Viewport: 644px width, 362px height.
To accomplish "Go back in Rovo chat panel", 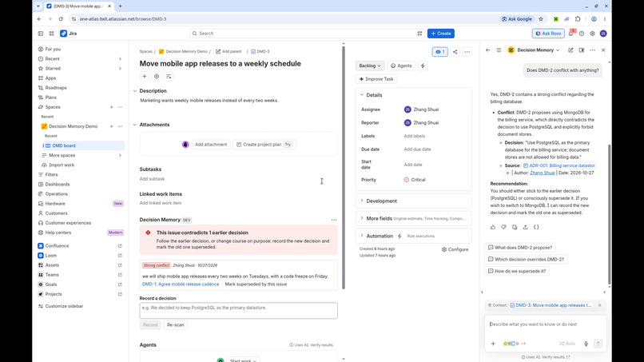I will tap(488, 50).
